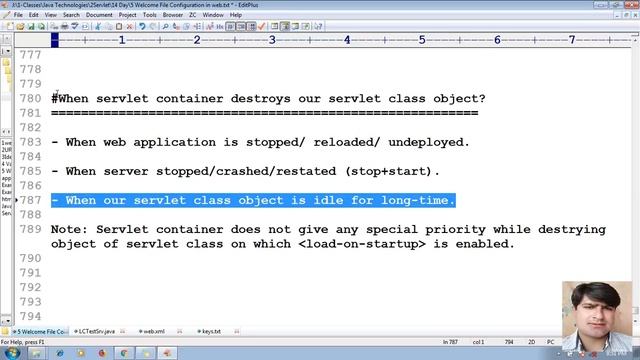This screenshot has height=360, width=640.
Task: Open the Project menu
Action: tap(127, 15)
